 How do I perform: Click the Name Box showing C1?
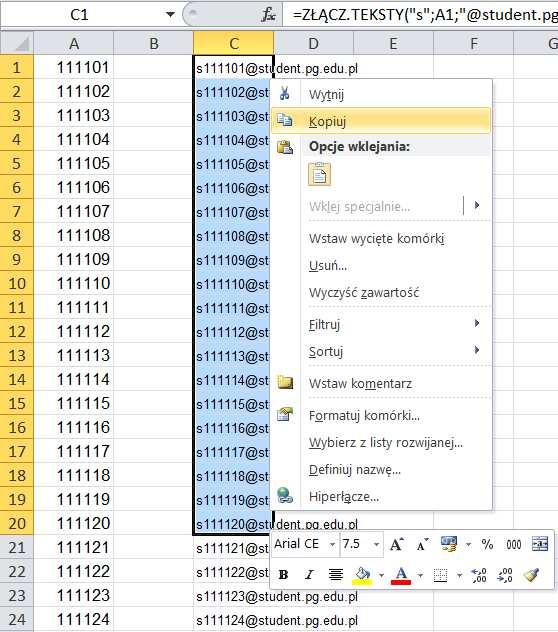(x=79, y=15)
